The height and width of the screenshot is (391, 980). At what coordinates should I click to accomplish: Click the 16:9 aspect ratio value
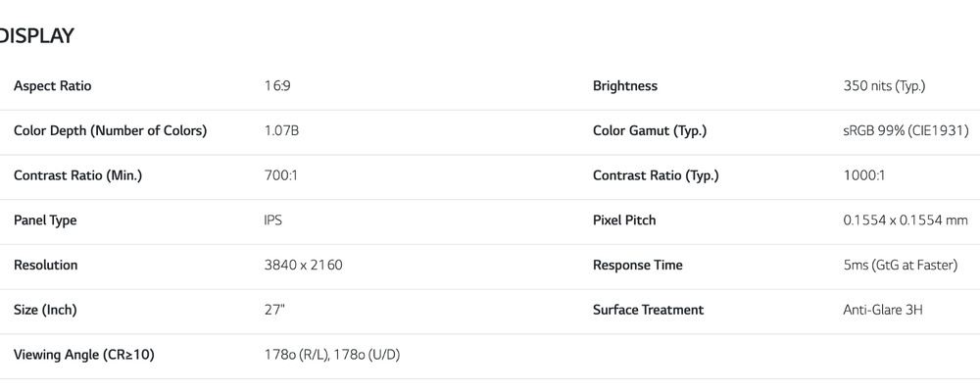click(277, 86)
